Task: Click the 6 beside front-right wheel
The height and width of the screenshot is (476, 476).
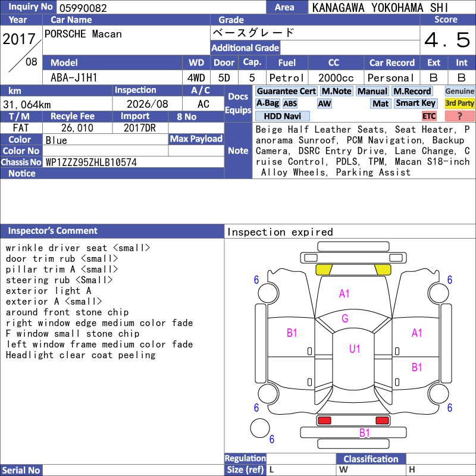Action: pos(450,280)
